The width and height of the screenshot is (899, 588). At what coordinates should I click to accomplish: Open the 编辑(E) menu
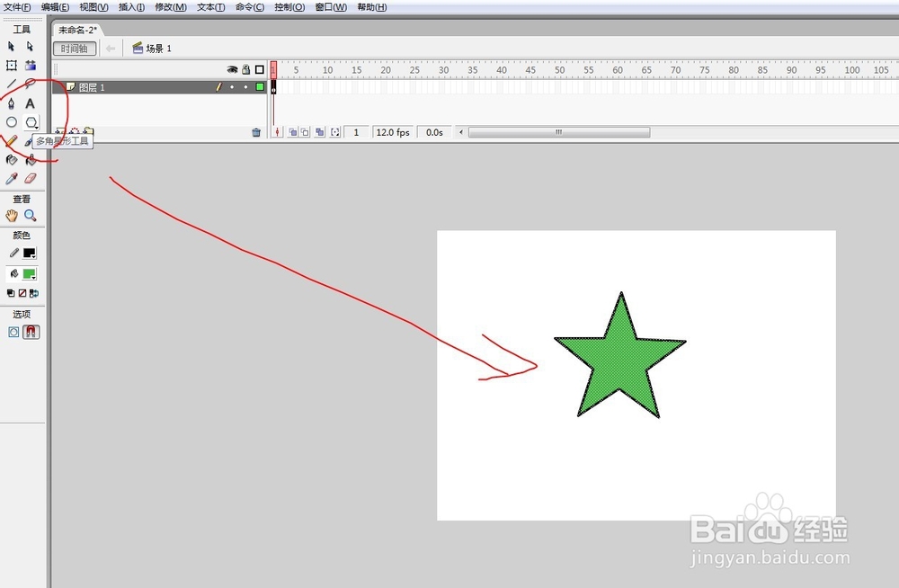(55, 7)
